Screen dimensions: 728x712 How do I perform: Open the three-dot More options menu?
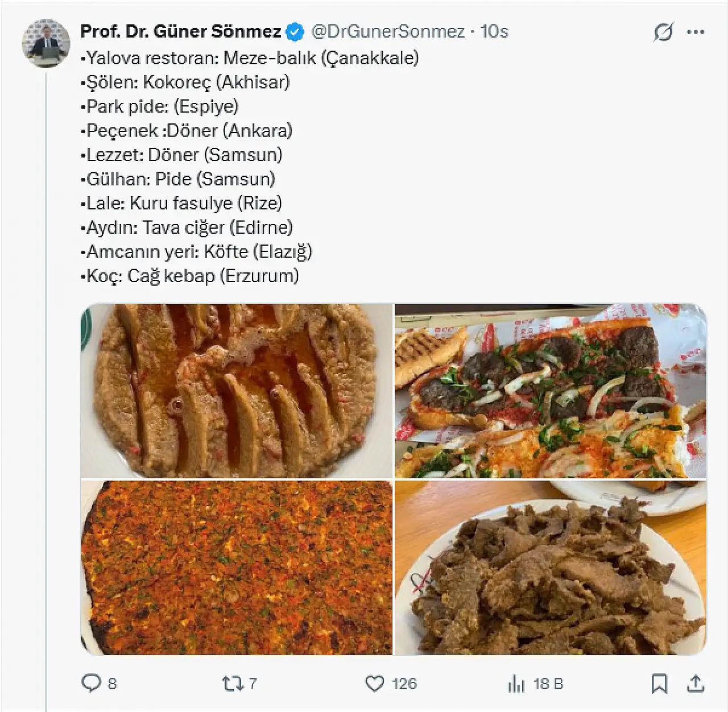click(x=696, y=32)
